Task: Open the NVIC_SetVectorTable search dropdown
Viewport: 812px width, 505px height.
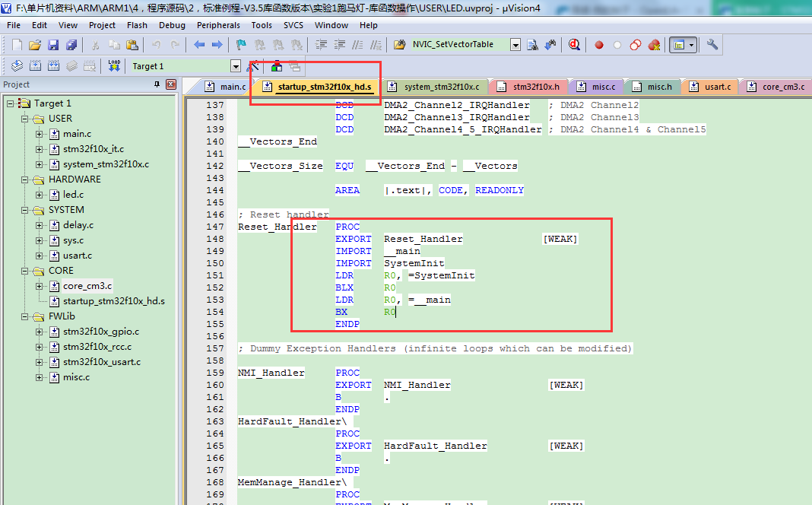Action: [x=515, y=45]
